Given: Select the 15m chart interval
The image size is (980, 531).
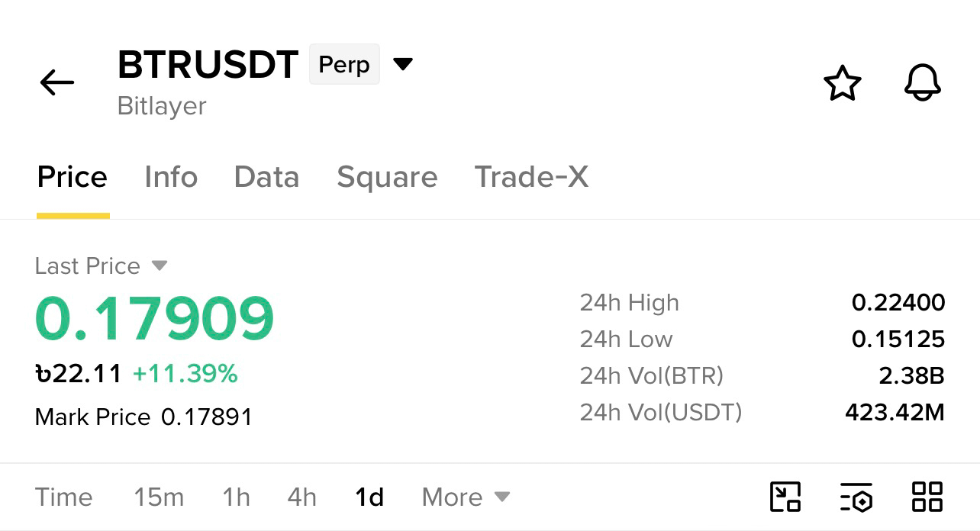Looking at the screenshot, I should (159, 497).
